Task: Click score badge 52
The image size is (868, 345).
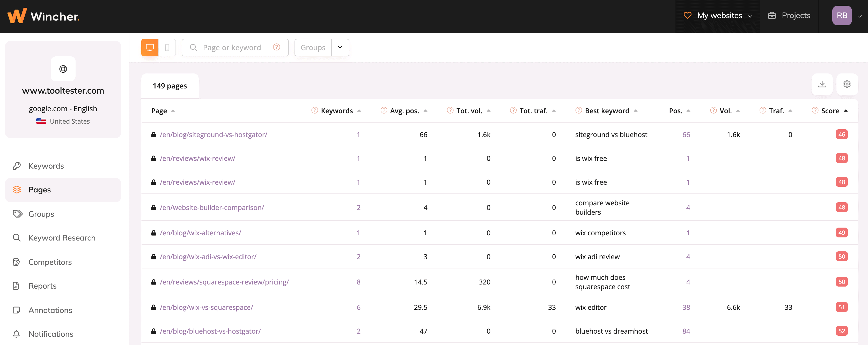Action: click(x=841, y=331)
